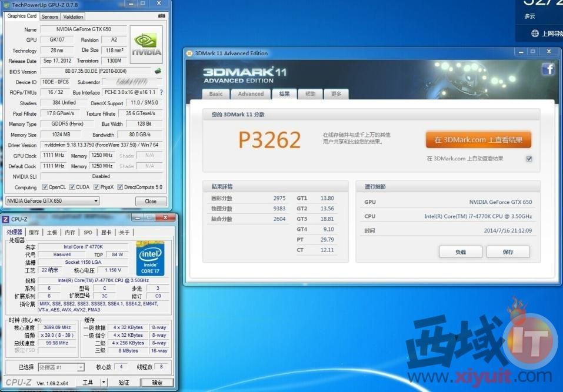This screenshot has height=392, width=563.
Task: Click the 保存 button in 3DMark
Action: click(508, 252)
